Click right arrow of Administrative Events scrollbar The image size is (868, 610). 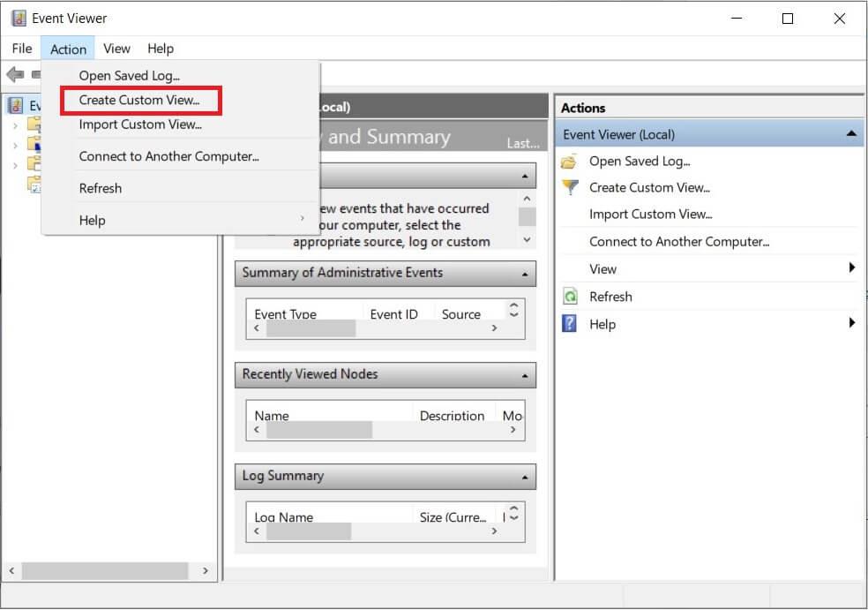pyautogui.click(x=494, y=328)
